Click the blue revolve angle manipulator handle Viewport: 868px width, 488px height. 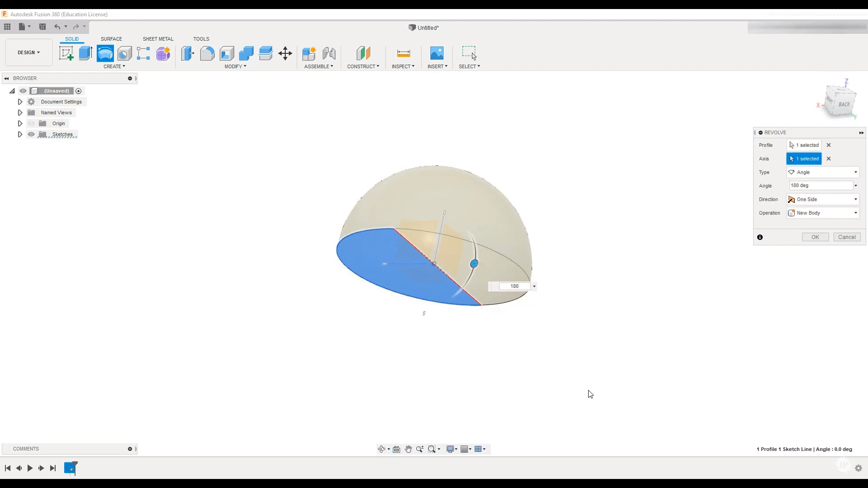(x=474, y=263)
